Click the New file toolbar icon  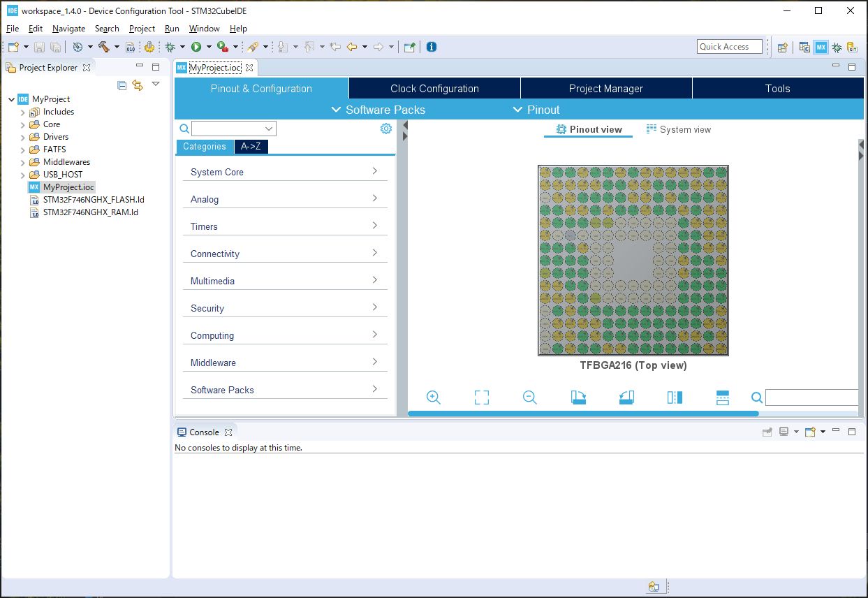pos(13,47)
